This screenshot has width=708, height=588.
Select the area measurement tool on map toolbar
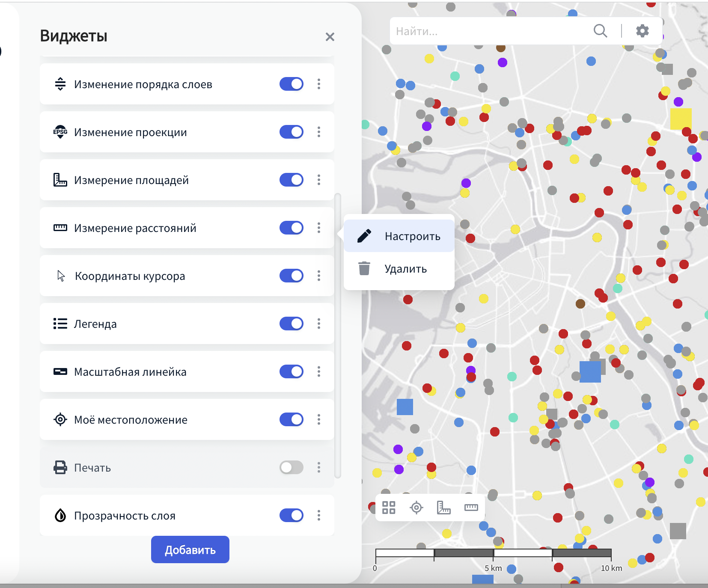[443, 508]
